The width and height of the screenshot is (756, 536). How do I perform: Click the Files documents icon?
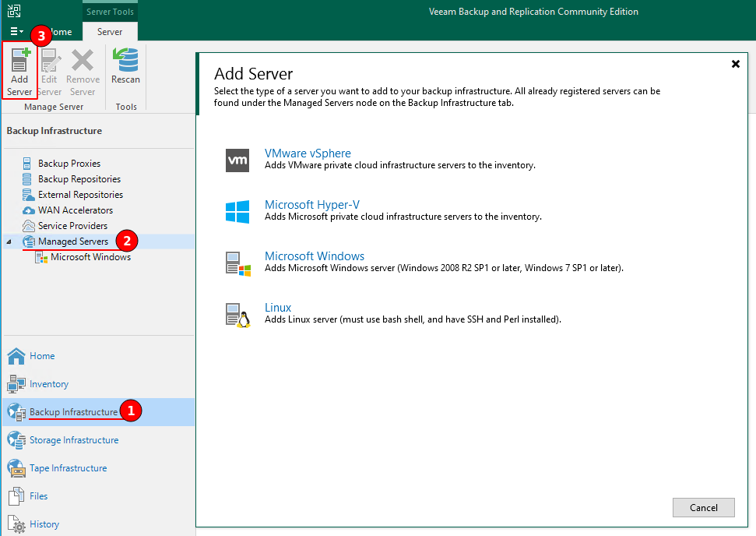[16, 496]
